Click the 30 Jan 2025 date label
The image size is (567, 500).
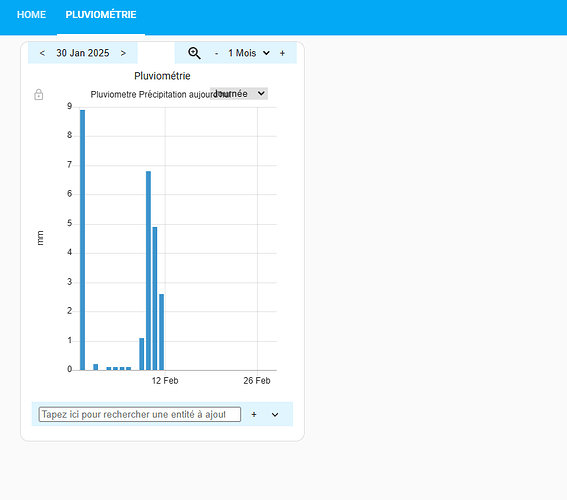83,53
